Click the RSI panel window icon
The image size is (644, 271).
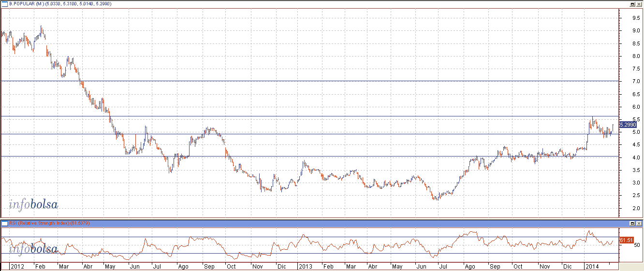coord(5,223)
